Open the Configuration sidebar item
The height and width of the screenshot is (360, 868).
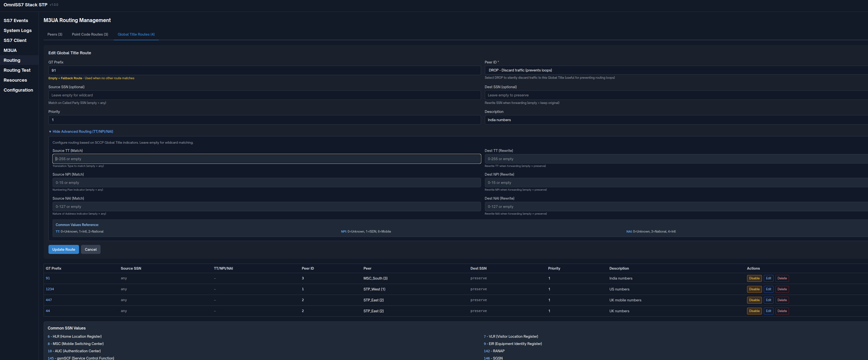18,90
